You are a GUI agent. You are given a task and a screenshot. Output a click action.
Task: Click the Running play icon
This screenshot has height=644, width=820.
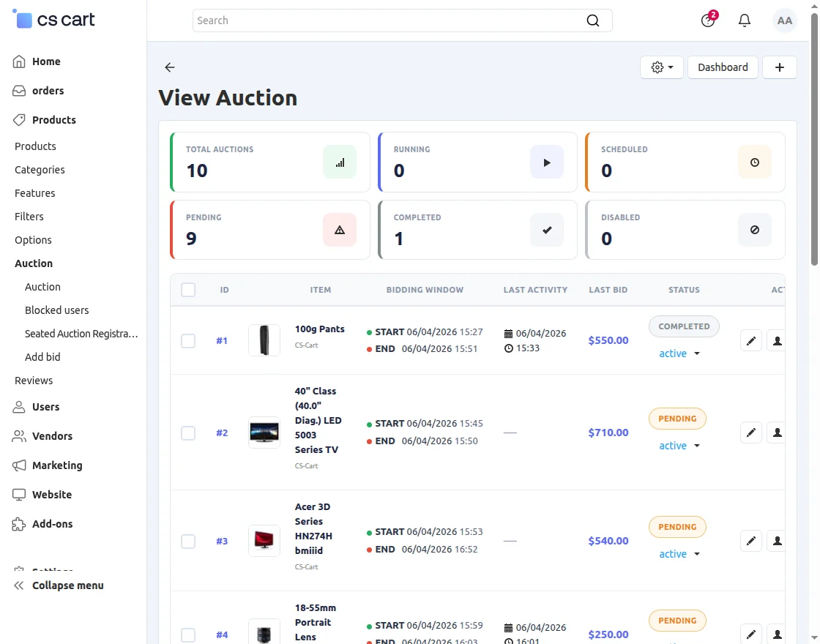(x=547, y=162)
